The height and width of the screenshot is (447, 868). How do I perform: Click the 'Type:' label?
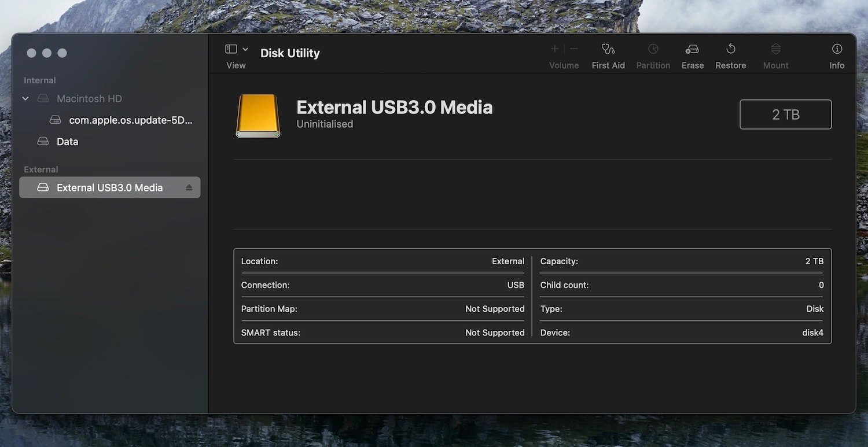pyautogui.click(x=551, y=309)
